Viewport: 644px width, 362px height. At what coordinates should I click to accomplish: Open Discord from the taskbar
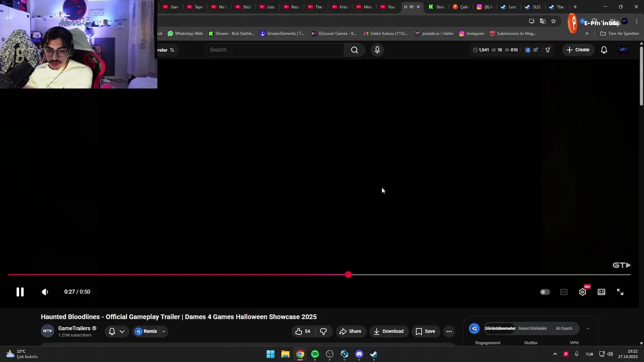pos(359,354)
